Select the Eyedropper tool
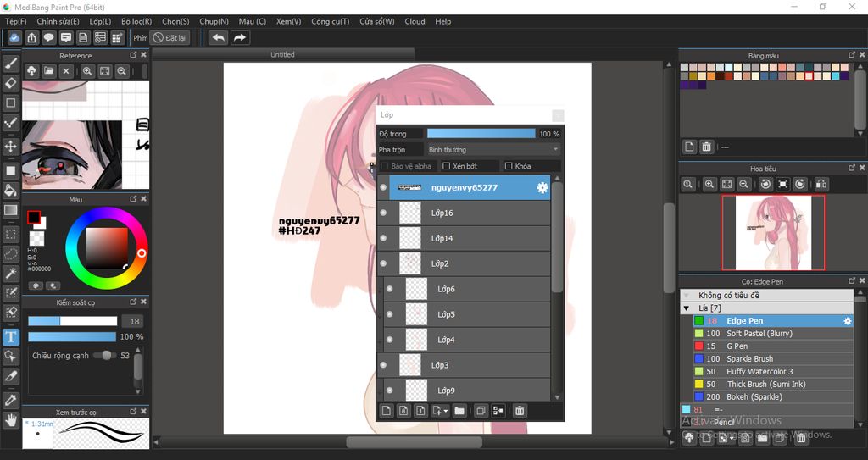This screenshot has height=460, width=868. 10,400
